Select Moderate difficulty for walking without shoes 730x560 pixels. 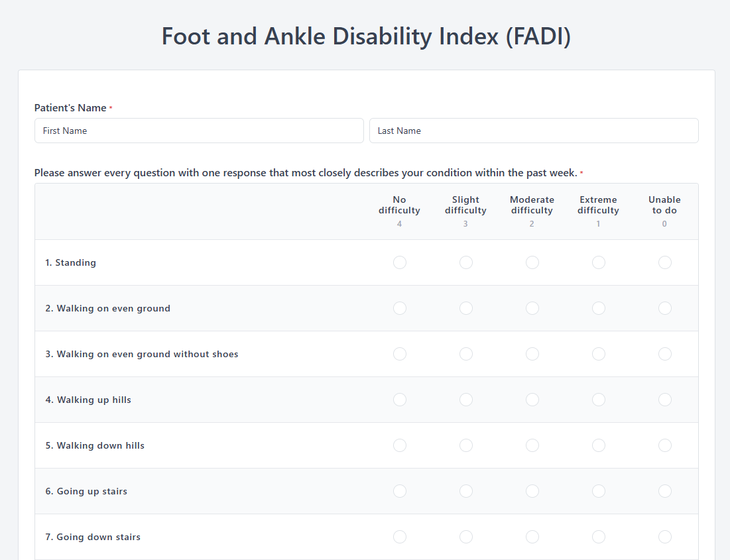click(x=532, y=354)
